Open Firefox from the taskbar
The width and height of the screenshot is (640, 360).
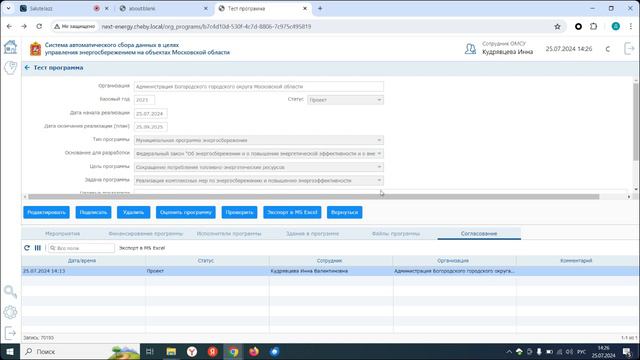coord(254,351)
